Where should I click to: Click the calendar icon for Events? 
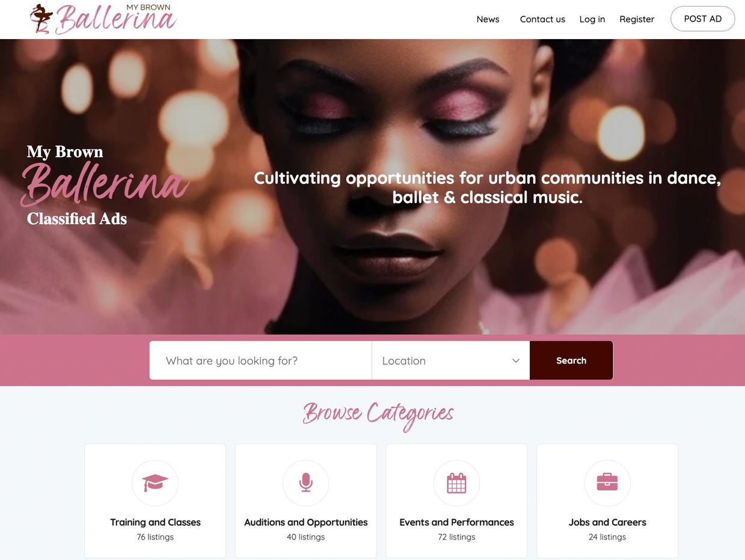tap(457, 482)
